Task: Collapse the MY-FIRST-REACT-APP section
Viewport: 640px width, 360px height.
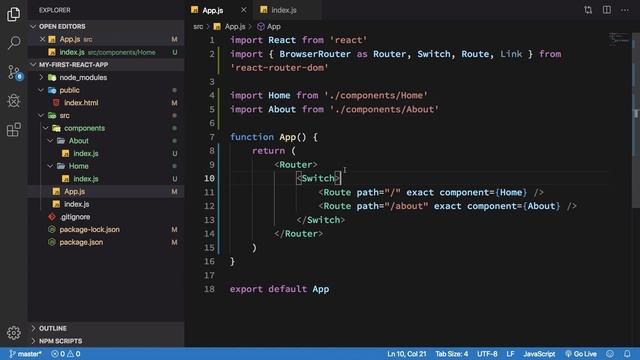Action: 106,64
